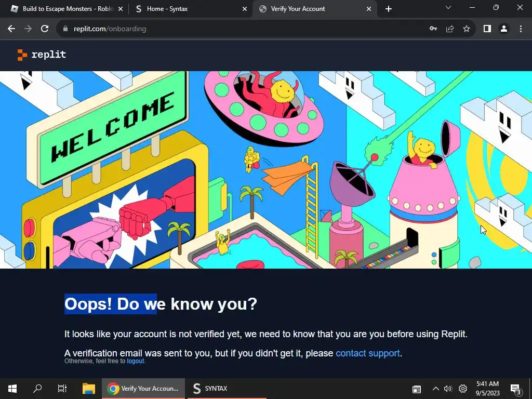
Task: Open a new browser tab
Action: [x=389, y=9]
